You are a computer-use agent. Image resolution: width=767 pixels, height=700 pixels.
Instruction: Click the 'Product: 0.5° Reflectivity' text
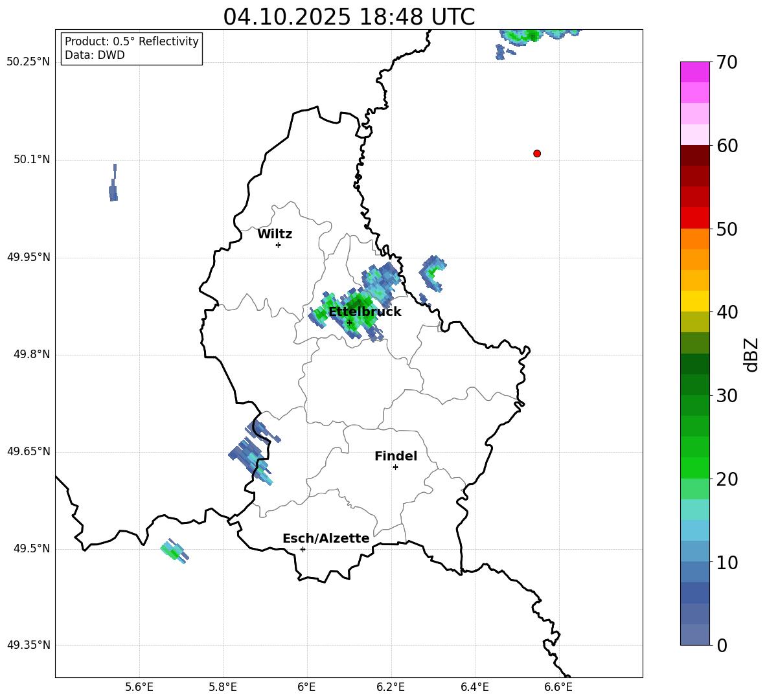132,41
